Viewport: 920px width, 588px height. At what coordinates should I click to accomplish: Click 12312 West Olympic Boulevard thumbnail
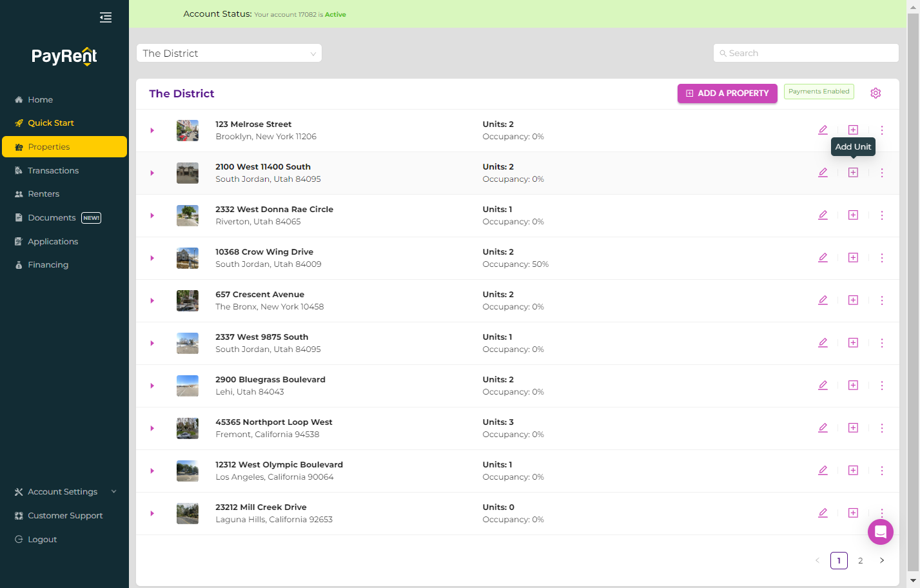[x=188, y=471]
